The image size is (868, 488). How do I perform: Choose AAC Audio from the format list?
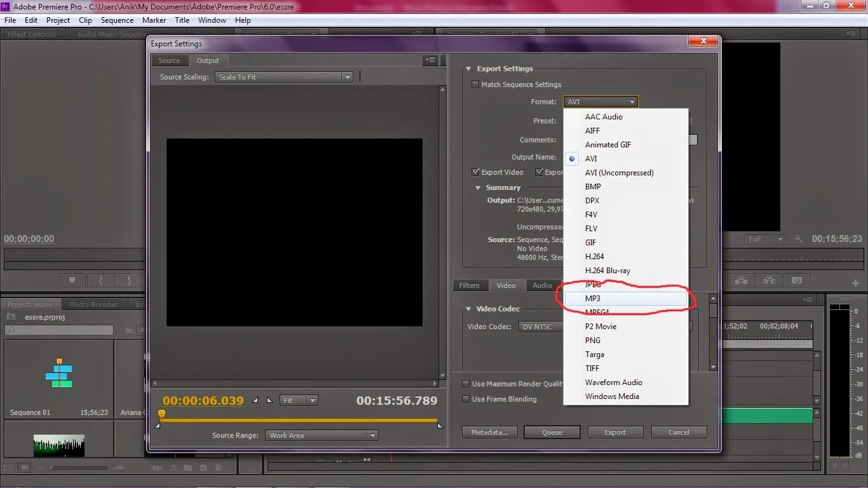tap(625, 117)
